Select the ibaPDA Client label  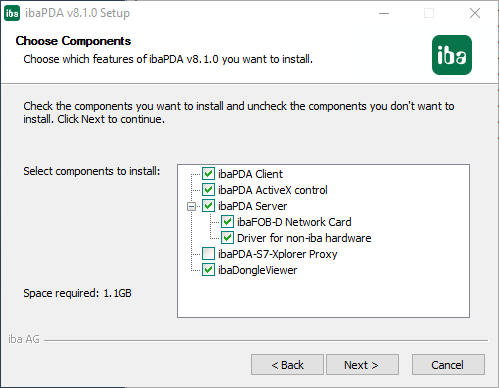click(x=250, y=174)
